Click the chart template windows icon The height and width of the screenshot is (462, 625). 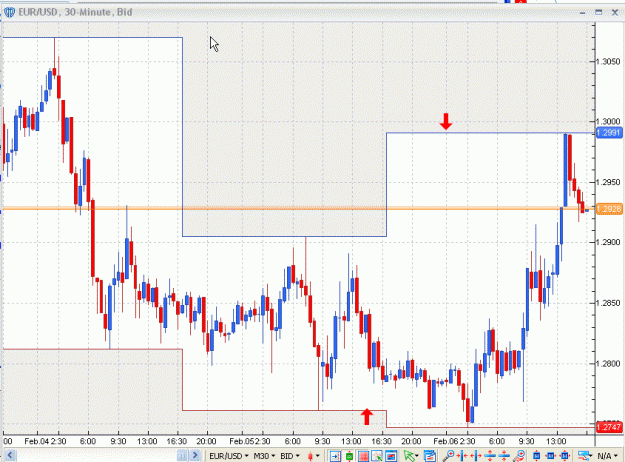coord(430,456)
